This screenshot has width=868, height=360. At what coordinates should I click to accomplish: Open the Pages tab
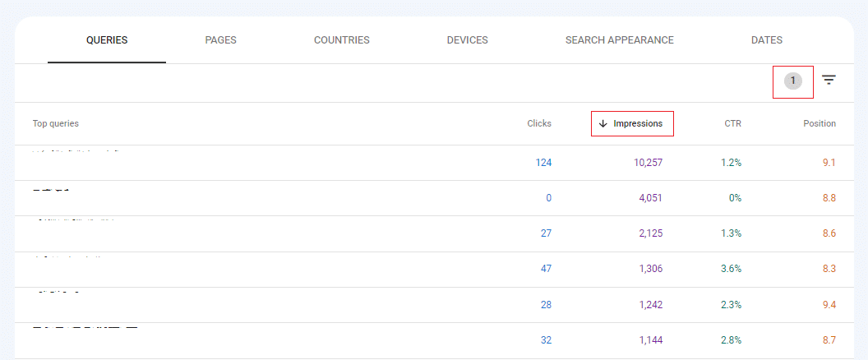tap(221, 40)
